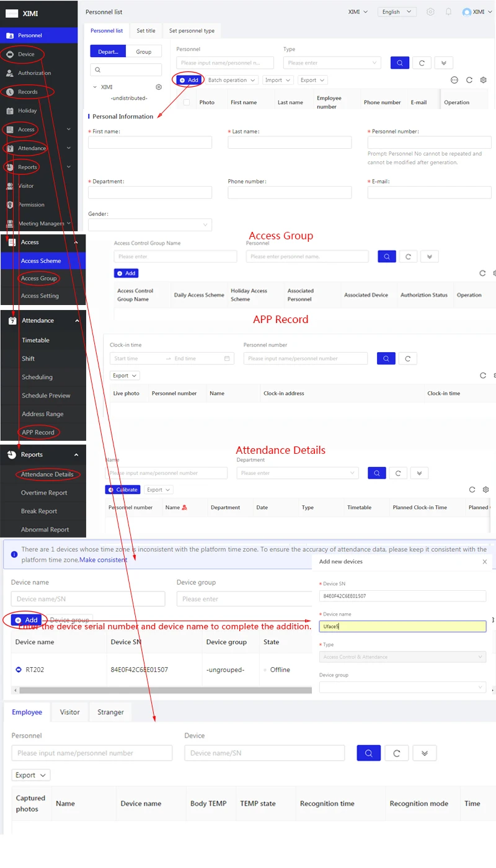
Task: Reset the Personnel list filter
Action: (x=422, y=63)
